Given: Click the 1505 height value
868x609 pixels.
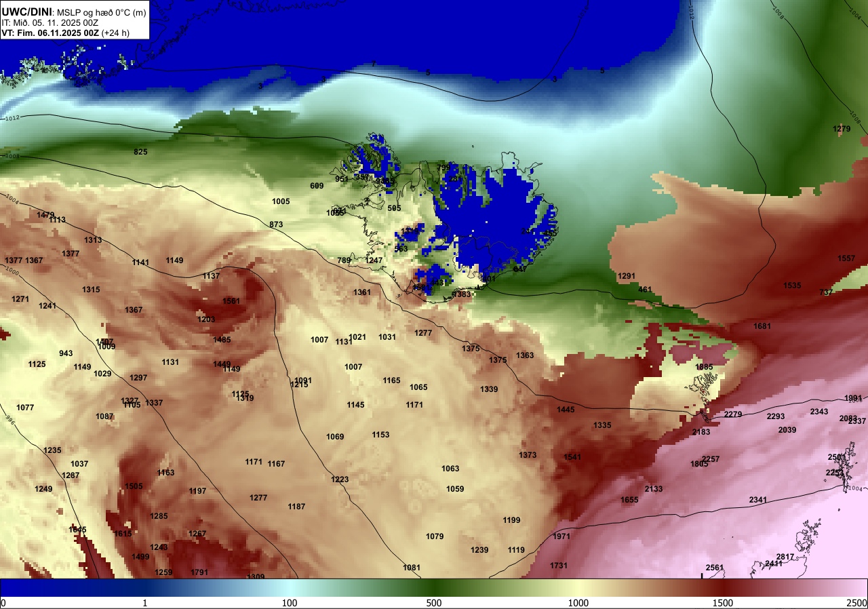Looking at the screenshot, I should (x=134, y=486).
